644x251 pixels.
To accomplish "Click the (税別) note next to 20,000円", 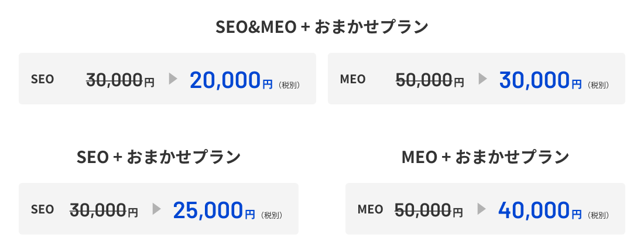I will coord(289,85).
